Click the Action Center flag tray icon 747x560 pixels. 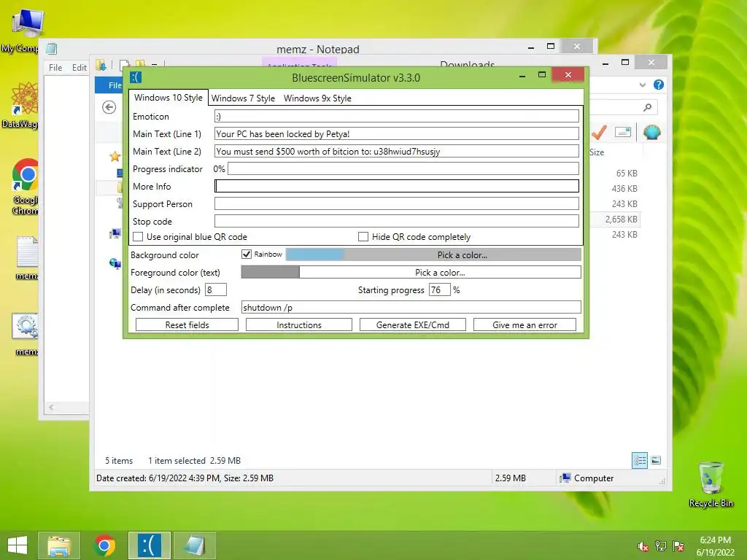point(678,546)
